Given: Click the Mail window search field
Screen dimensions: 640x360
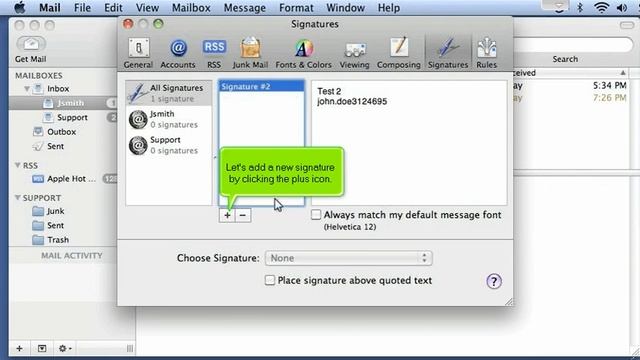Looking at the screenshot, I should click(x=573, y=44).
